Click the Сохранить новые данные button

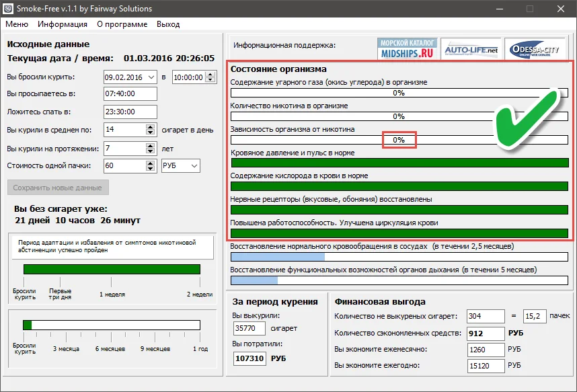click(58, 188)
